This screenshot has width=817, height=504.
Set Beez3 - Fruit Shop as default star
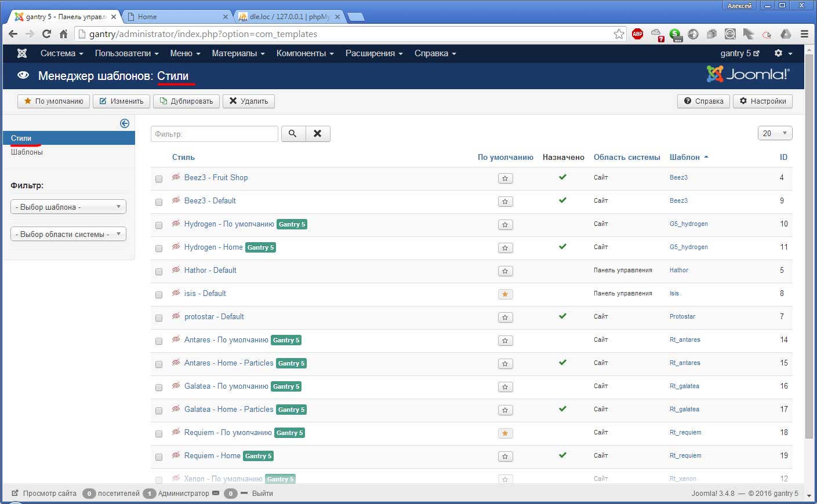coord(505,178)
